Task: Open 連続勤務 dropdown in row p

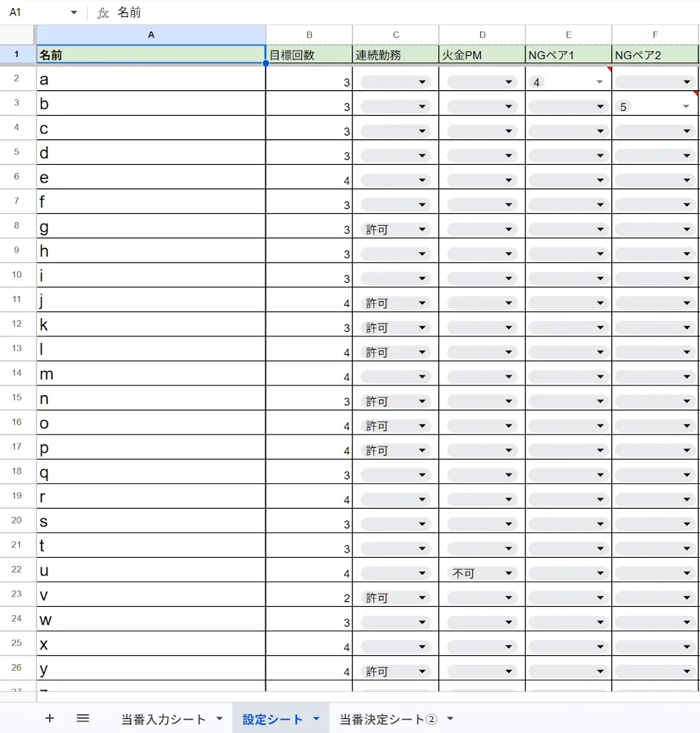Action: click(396, 451)
